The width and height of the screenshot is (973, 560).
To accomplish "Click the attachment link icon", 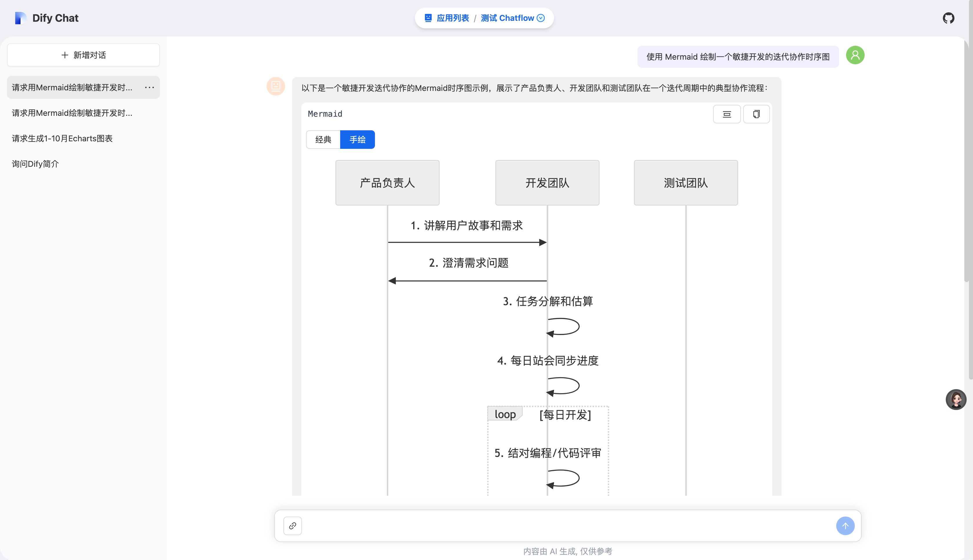I will click(293, 526).
